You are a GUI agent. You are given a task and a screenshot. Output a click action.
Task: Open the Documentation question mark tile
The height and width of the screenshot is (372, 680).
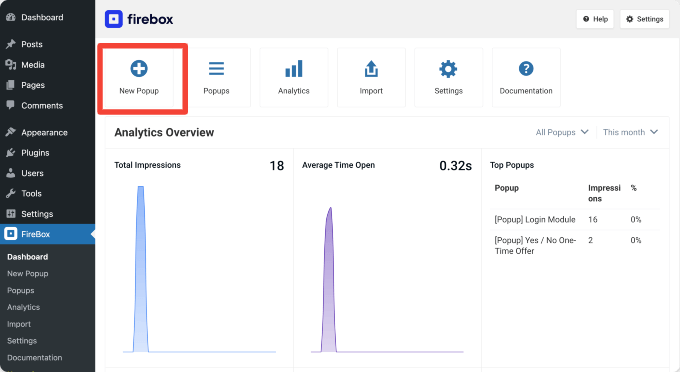[x=526, y=77]
